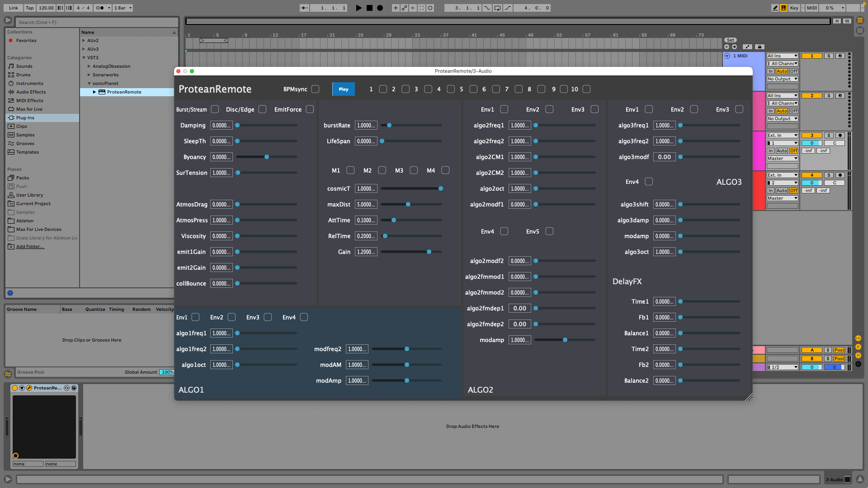This screenshot has width=868, height=488.
Task: Adjust the Gain slider handle
Action: 429,252
